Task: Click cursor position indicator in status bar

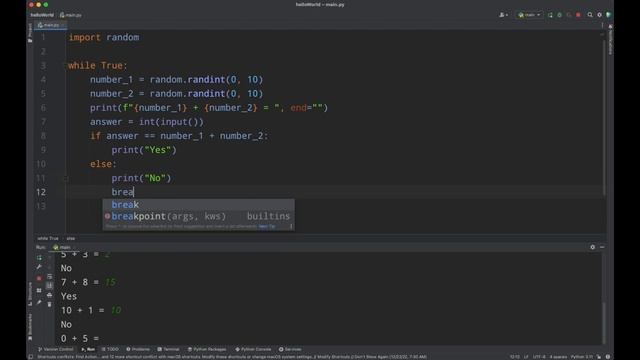Action: click(515, 357)
